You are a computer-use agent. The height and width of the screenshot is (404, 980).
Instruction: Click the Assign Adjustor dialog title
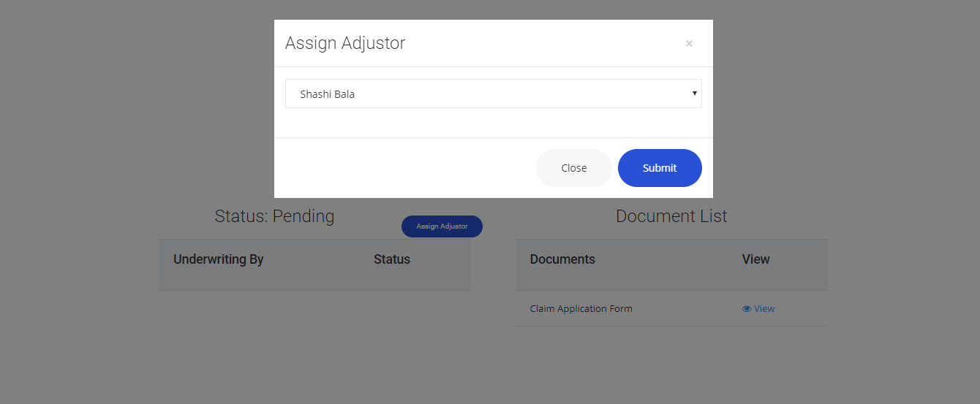pos(345,43)
